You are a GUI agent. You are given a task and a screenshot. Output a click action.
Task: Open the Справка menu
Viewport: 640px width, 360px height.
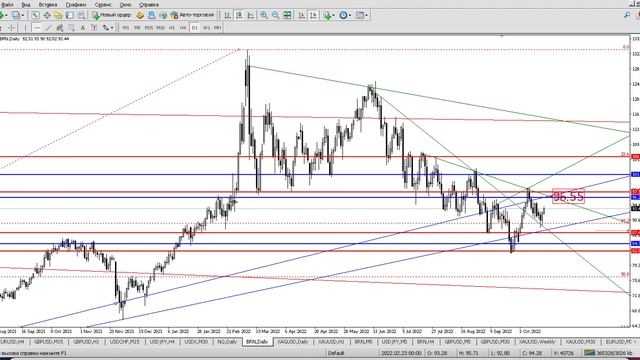pyautogui.click(x=149, y=4)
